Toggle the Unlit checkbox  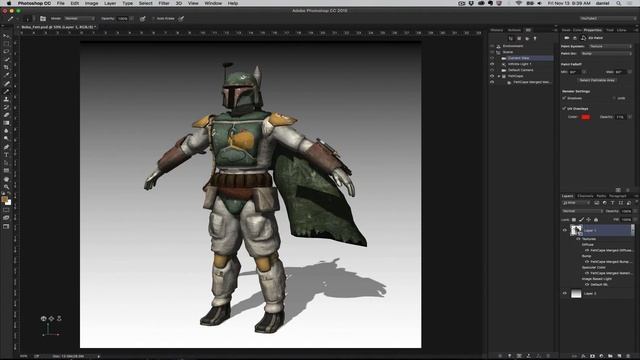614,98
